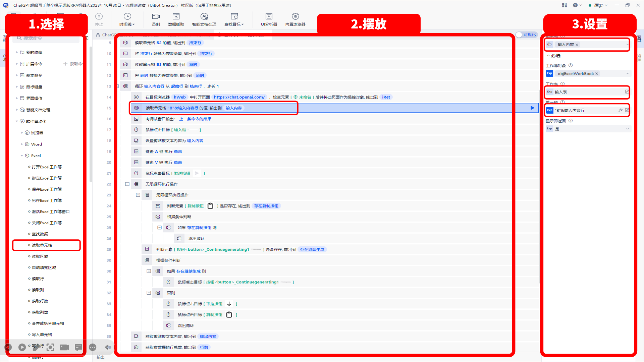Toggle the 可视化 view switch
The height and width of the screenshot is (362, 644).
[526, 35]
